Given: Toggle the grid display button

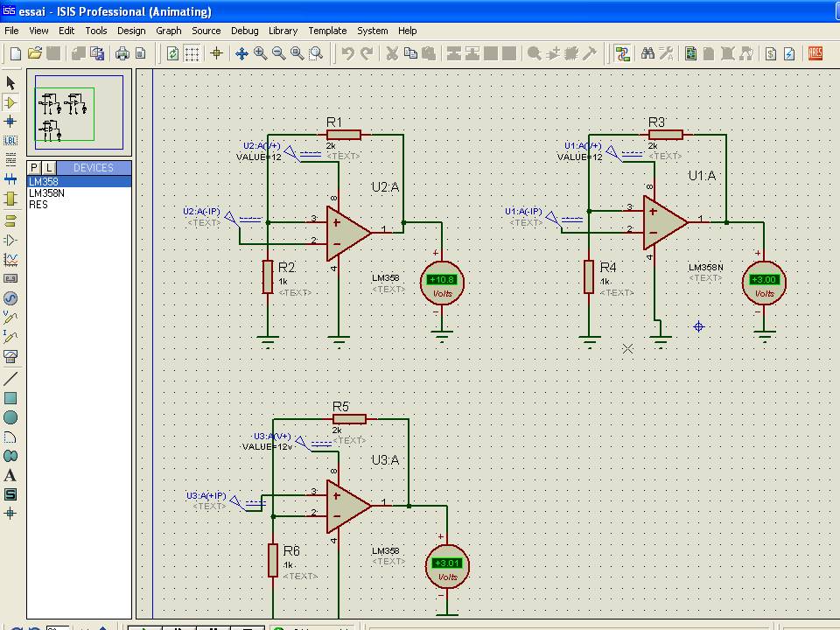Looking at the screenshot, I should click(x=192, y=53).
